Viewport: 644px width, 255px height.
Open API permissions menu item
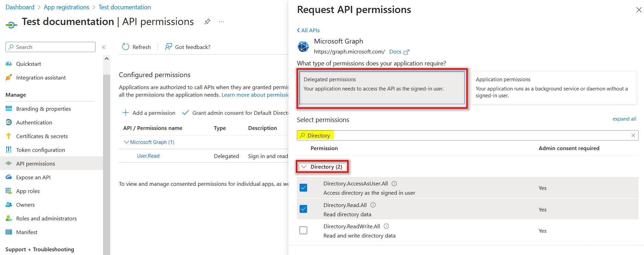51,163
